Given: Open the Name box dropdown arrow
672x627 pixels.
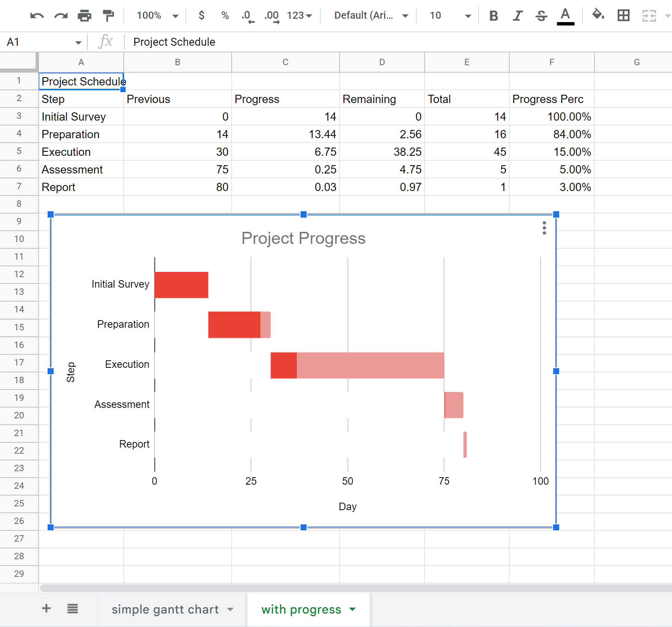Looking at the screenshot, I should [78, 42].
